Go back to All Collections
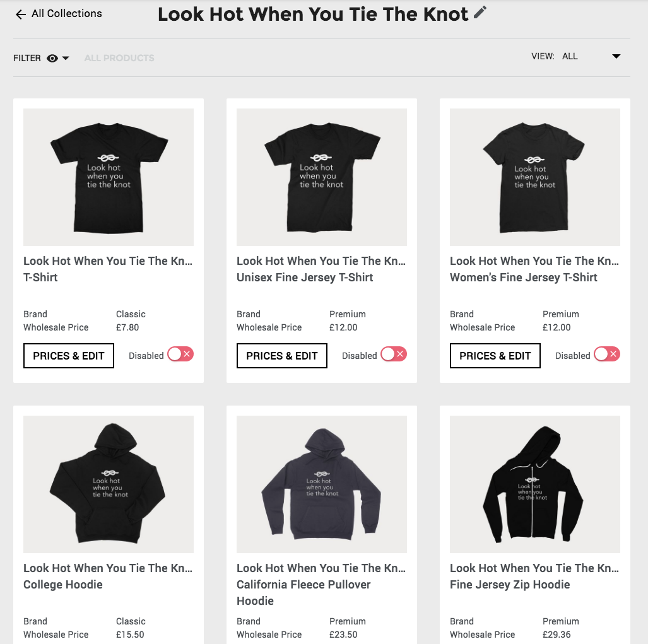Image resolution: width=648 pixels, height=644 pixels. [x=66, y=13]
